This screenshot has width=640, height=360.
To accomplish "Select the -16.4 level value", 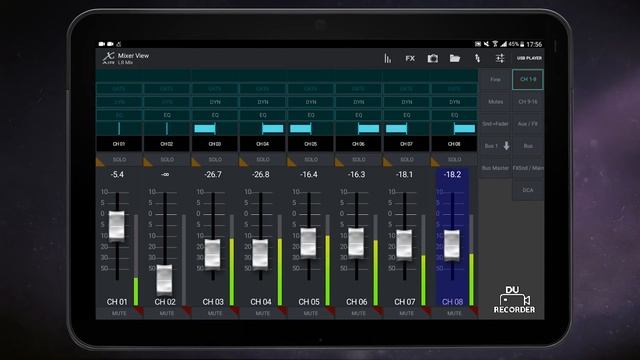I will pyautogui.click(x=309, y=175).
